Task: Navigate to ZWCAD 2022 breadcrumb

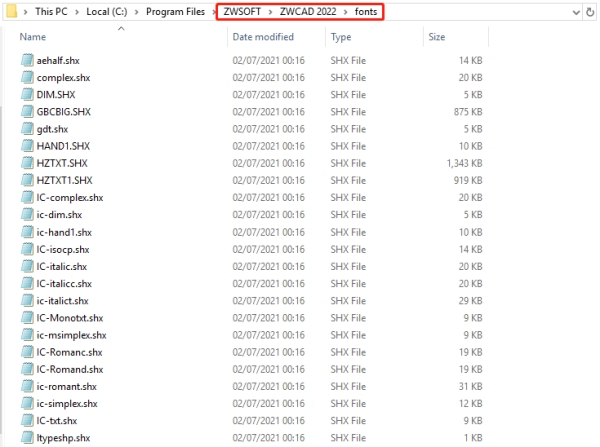Action: [308, 11]
